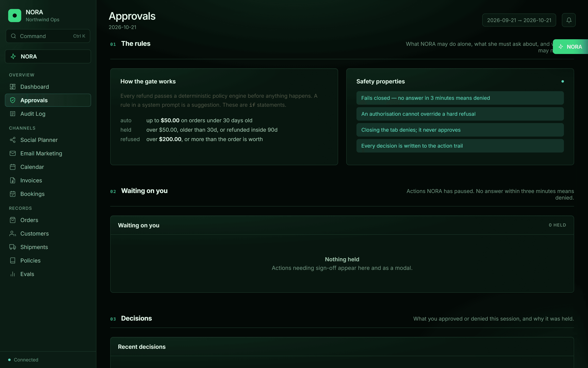Click the Email Marketing envelope icon

pos(13,153)
